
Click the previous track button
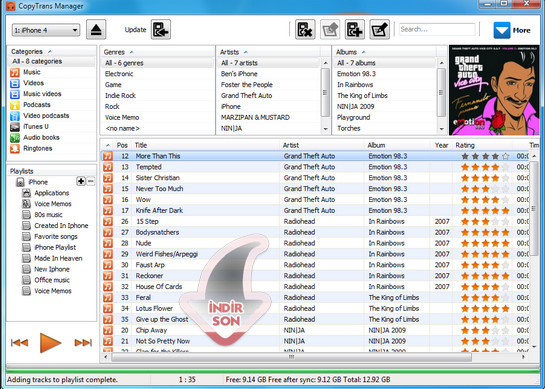[19, 343]
